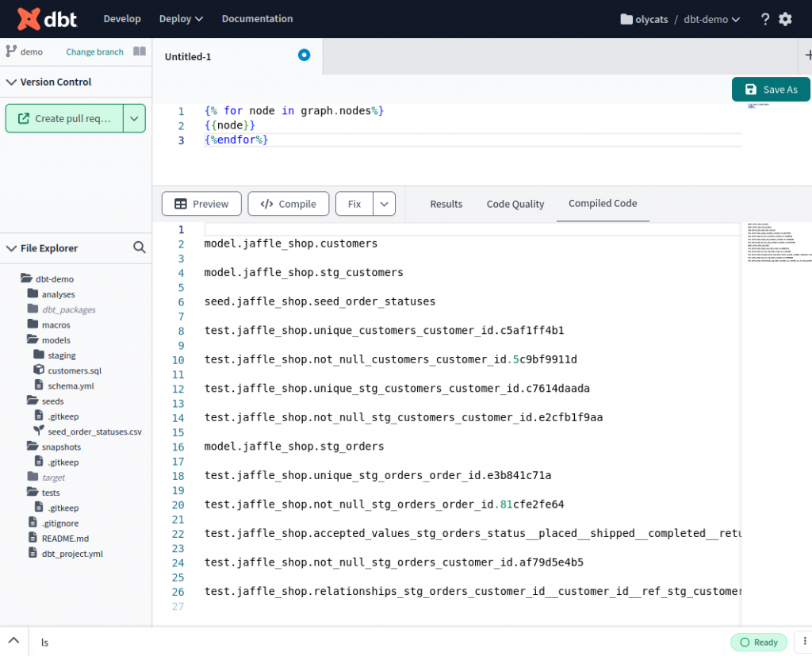Open the dbt-demo project switcher dropdown
This screenshot has width=812, height=656.
[711, 19]
